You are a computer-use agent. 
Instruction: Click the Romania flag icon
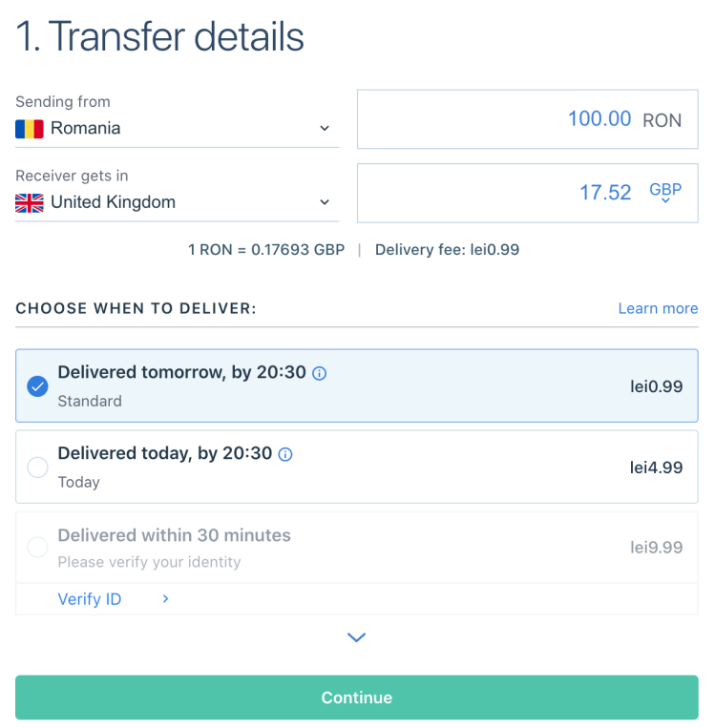pyautogui.click(x=30, y=129)
